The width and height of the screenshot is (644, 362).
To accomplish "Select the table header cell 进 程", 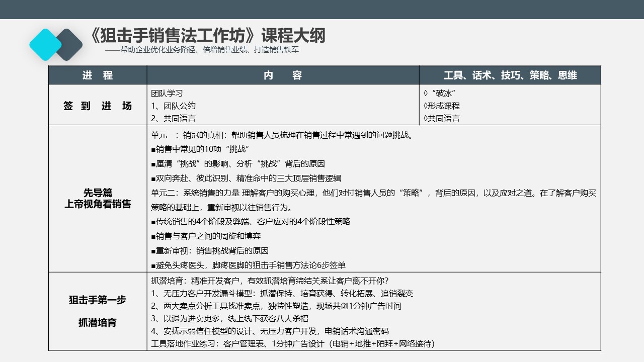I will [x=98, y=75].
